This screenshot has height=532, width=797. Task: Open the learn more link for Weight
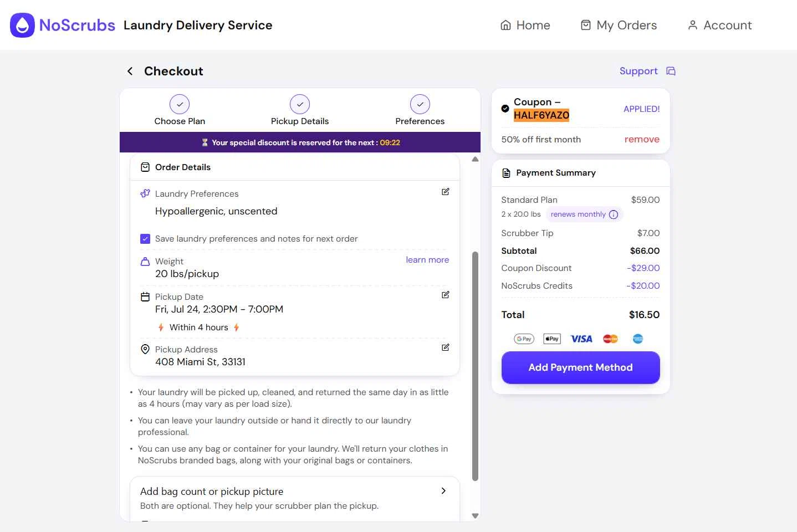(x=427, y=260)
